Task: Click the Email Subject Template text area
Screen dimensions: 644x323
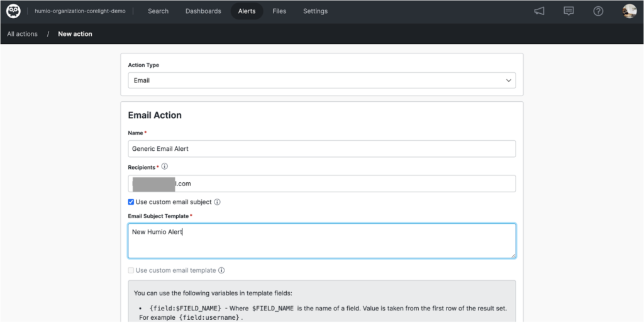Action: 321,241
